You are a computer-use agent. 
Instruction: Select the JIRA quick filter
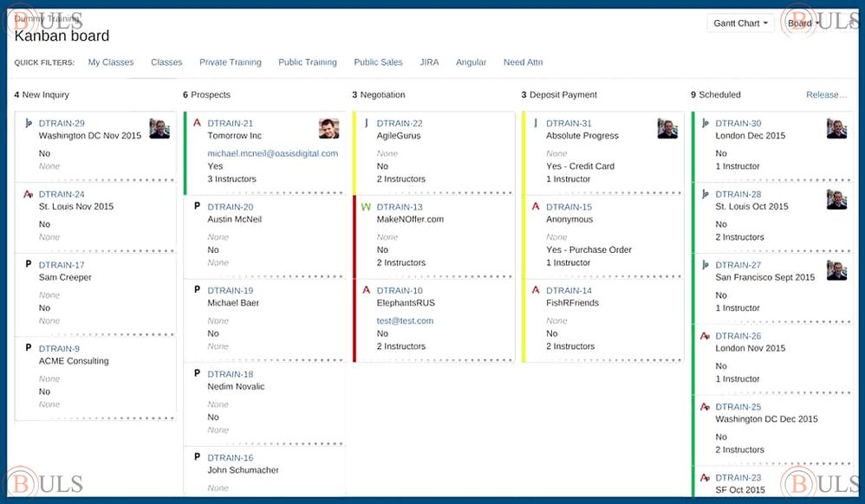[x=429, y=62]
